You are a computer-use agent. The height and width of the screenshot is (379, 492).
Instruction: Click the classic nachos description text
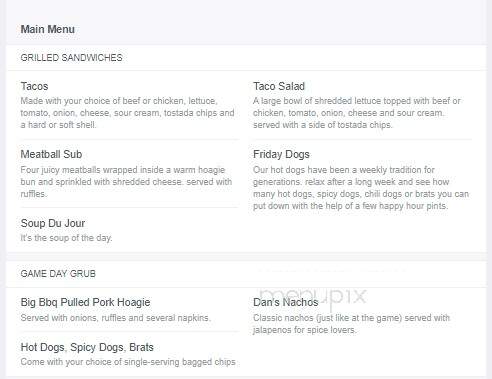pos(351,324)
